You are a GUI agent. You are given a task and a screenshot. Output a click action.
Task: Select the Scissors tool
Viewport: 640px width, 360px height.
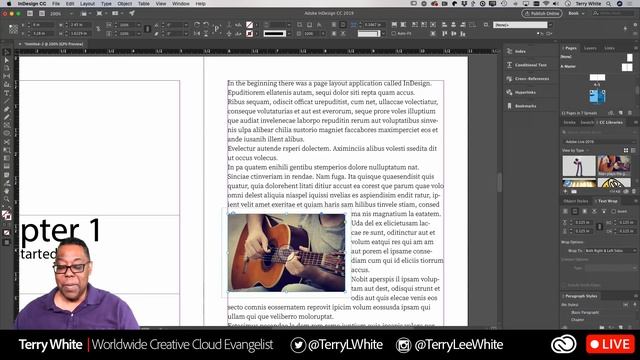7,142
